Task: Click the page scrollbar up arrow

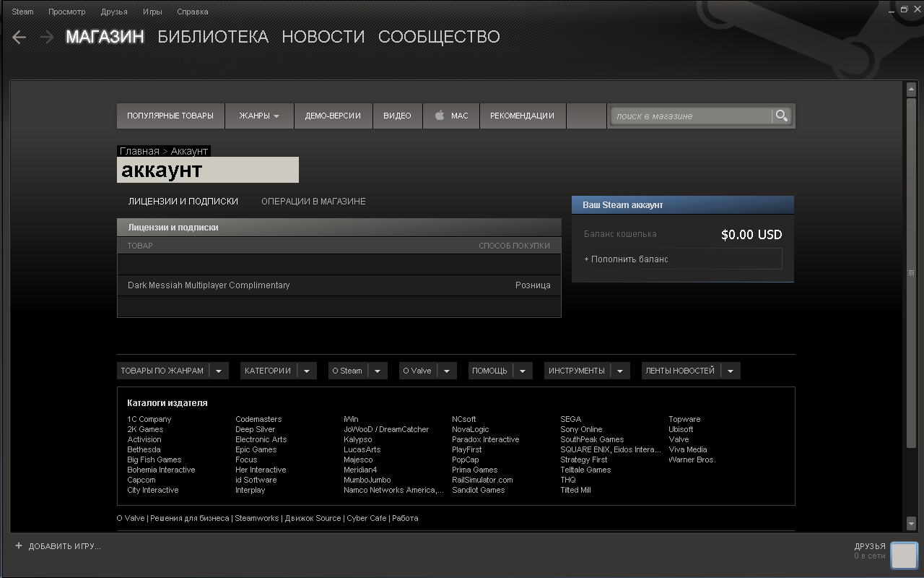Action: (x=911, y=90)
